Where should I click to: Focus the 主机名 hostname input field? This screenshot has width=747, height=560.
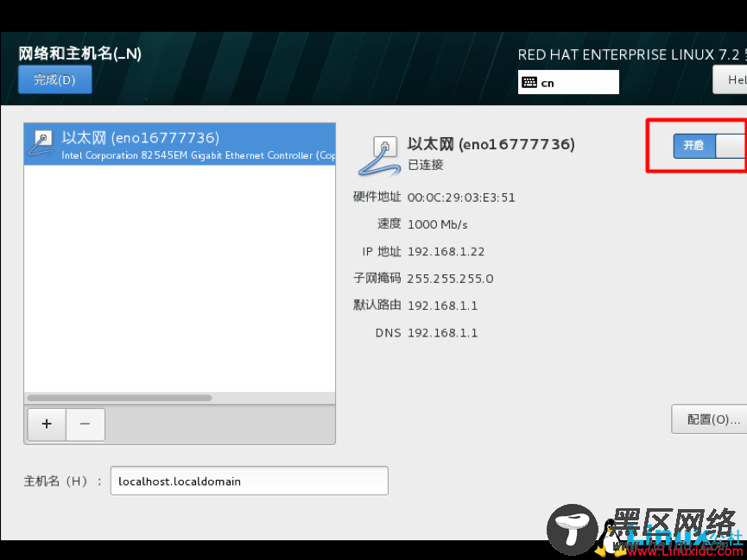(x=250, y=481)
